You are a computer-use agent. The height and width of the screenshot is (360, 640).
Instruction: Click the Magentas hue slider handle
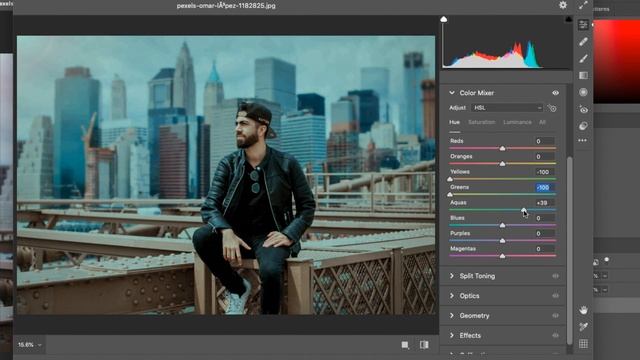pyautogui.click(x=502, y=256)
